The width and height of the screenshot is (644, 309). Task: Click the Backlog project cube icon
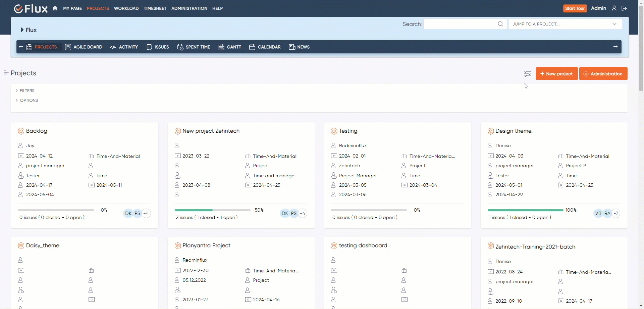(x=21, y=131)
